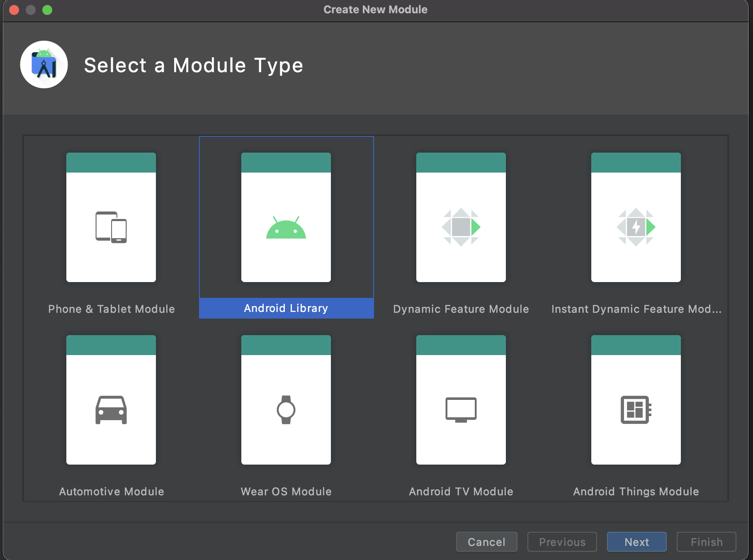Pick the Android TV Module card
The height and width of the screenshot is (560, 753).
pos(461,400)
